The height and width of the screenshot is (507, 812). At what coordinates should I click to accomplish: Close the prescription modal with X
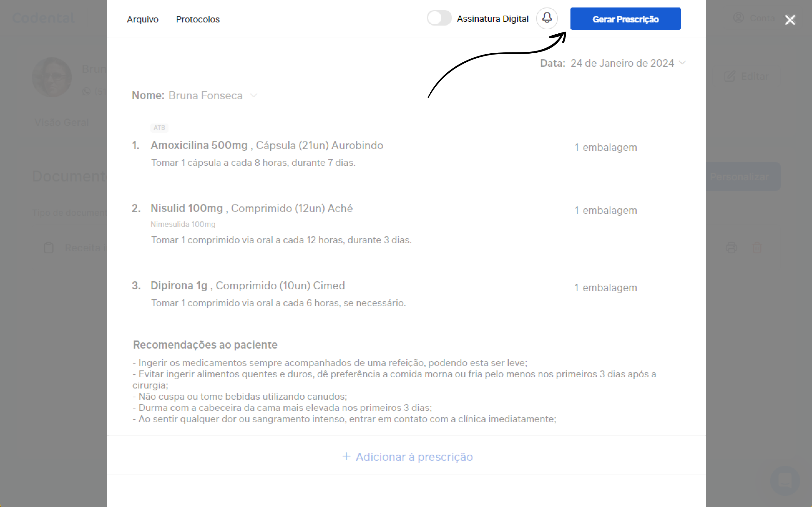790,20
